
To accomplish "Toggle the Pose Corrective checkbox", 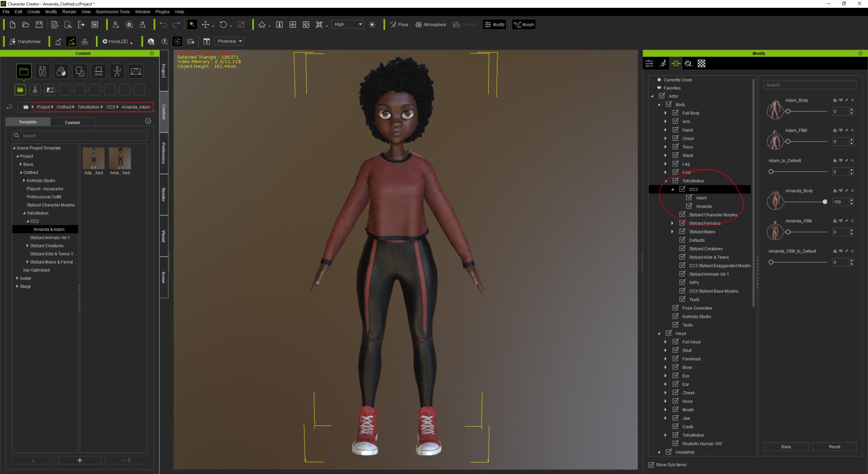I will point(675,308).
